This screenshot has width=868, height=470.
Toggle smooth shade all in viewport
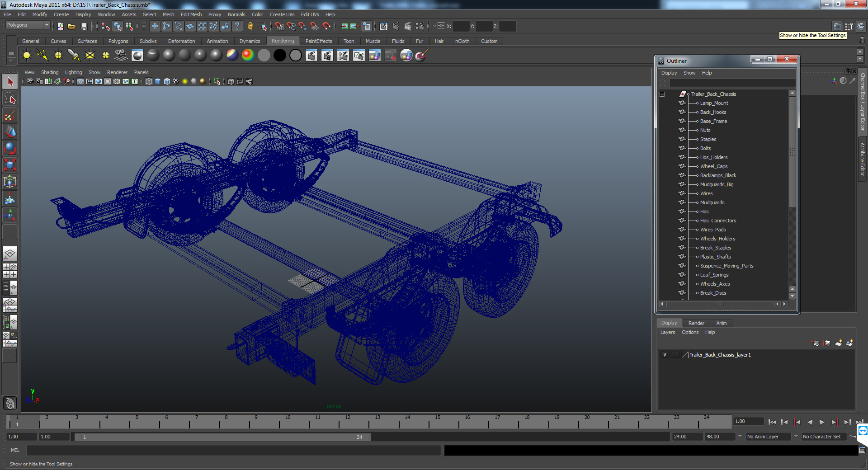(158, 81)
